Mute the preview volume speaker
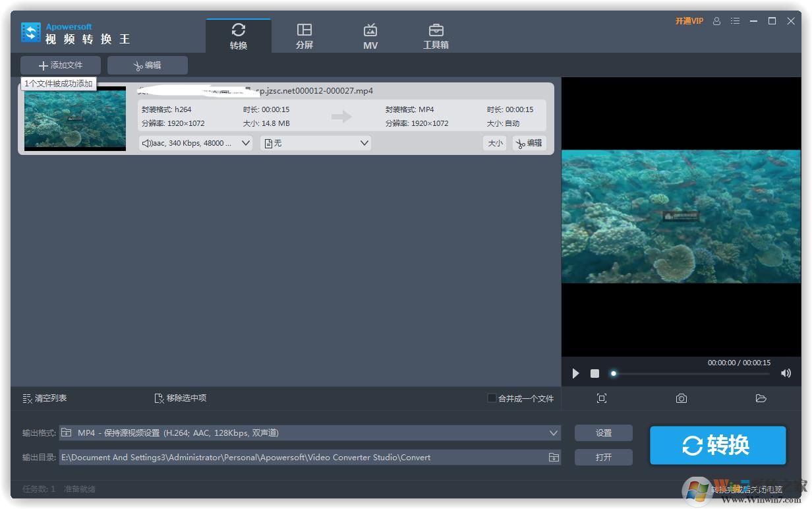Screen dimensions: 812x509 (786, 373)
